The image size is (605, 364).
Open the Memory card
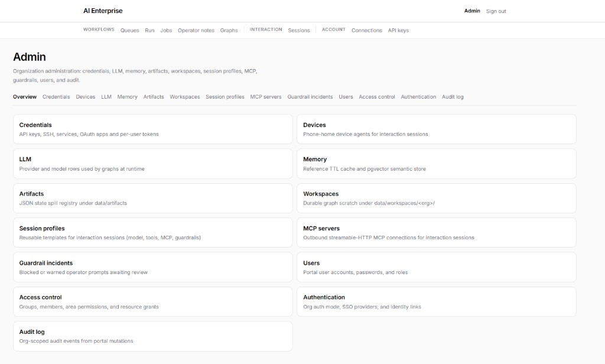(x=437, y=164)
